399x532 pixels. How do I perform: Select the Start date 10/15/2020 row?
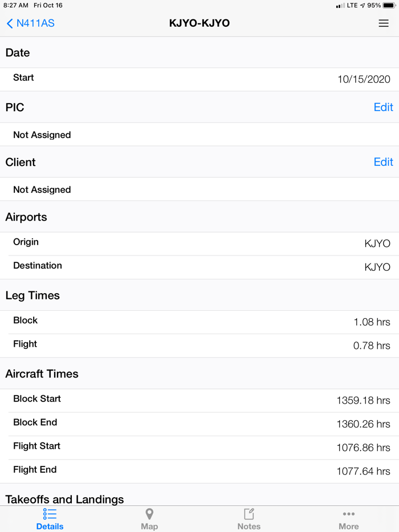point(199,78)
